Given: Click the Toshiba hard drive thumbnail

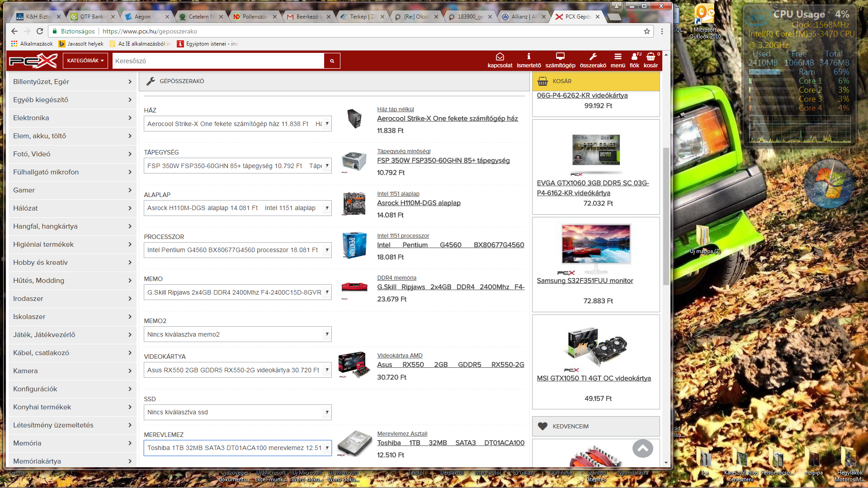Looking at the screenshot, I should click(x=354, y=443).
